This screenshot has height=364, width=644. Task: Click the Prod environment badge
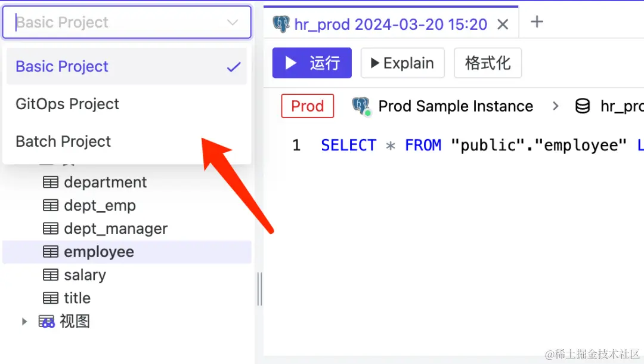[x=307, y=106]
